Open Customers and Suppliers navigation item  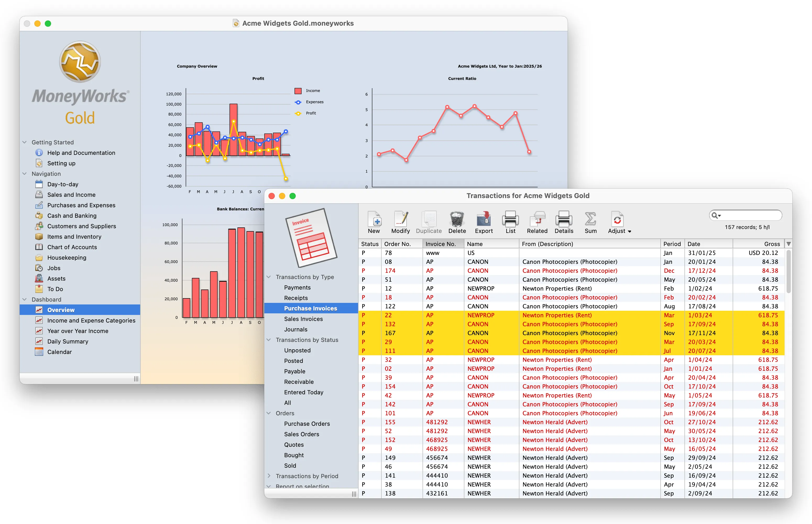[x=81, y=226]
